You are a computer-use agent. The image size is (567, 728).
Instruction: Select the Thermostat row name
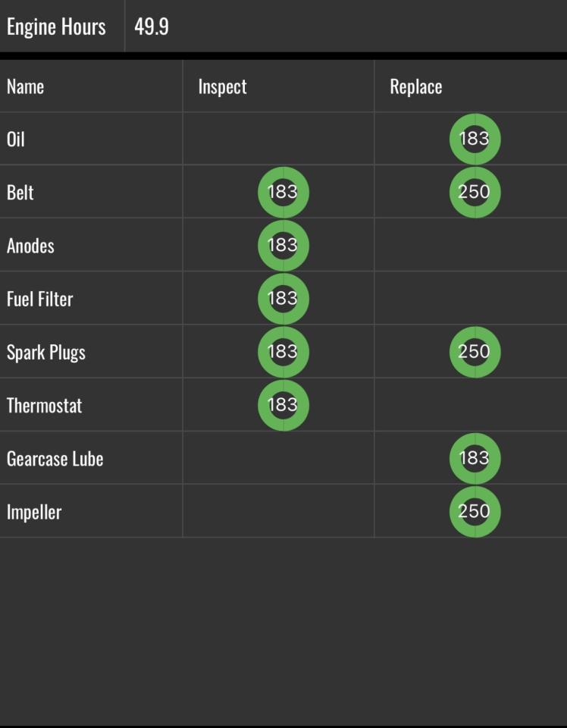coord(44,406)
